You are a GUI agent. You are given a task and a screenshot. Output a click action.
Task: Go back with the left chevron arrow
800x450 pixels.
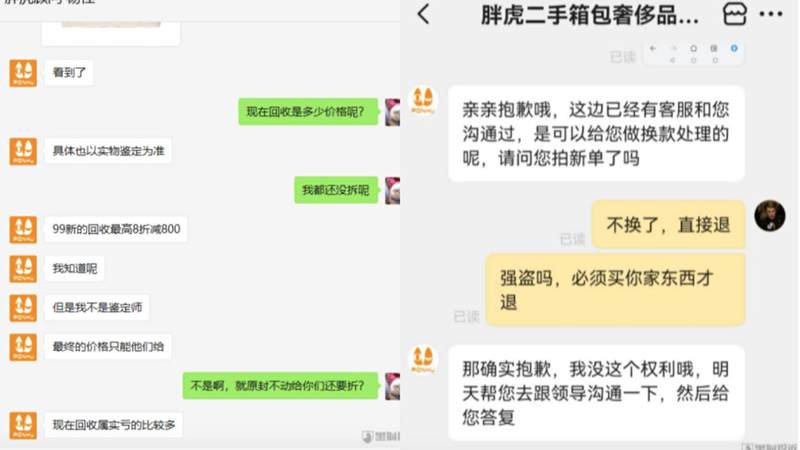pos(423,14)
